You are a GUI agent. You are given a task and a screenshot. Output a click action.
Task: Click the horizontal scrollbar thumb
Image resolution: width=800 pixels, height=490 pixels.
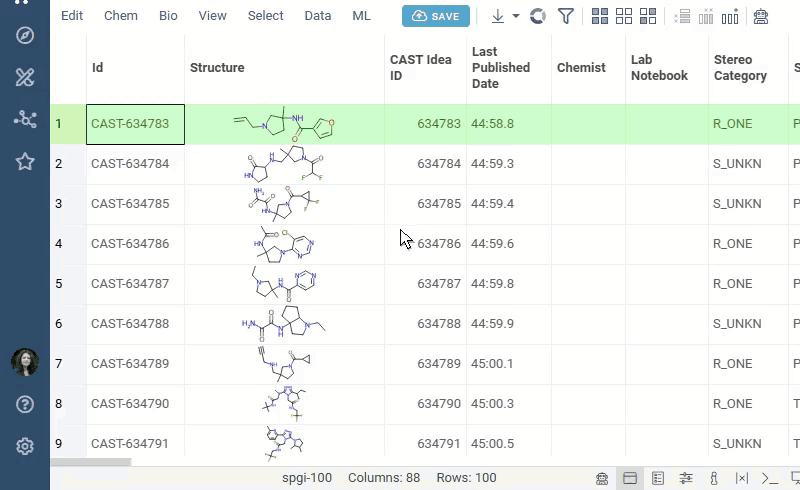pyautogui.click(x=91, y=462)
